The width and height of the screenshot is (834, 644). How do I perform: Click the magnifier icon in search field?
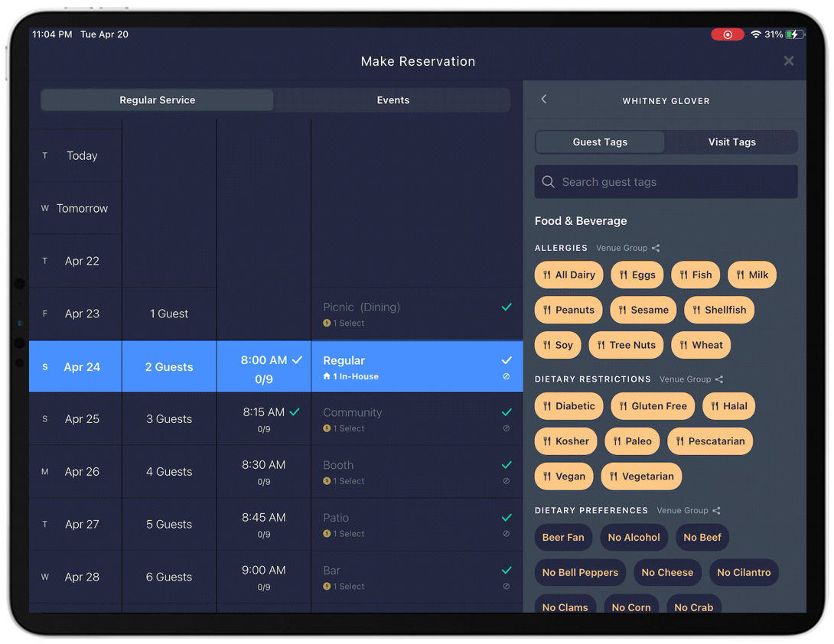click(548, 182)
